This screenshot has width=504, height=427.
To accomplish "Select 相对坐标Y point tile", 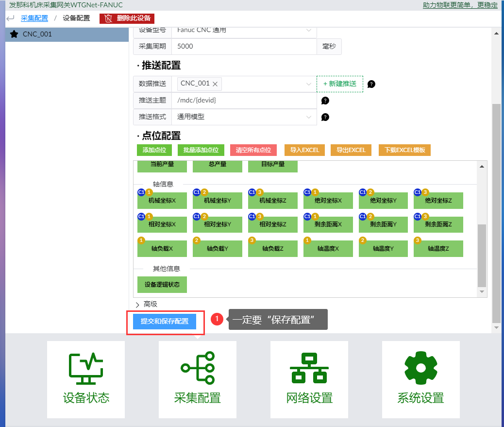I will [x=218, y=224].
